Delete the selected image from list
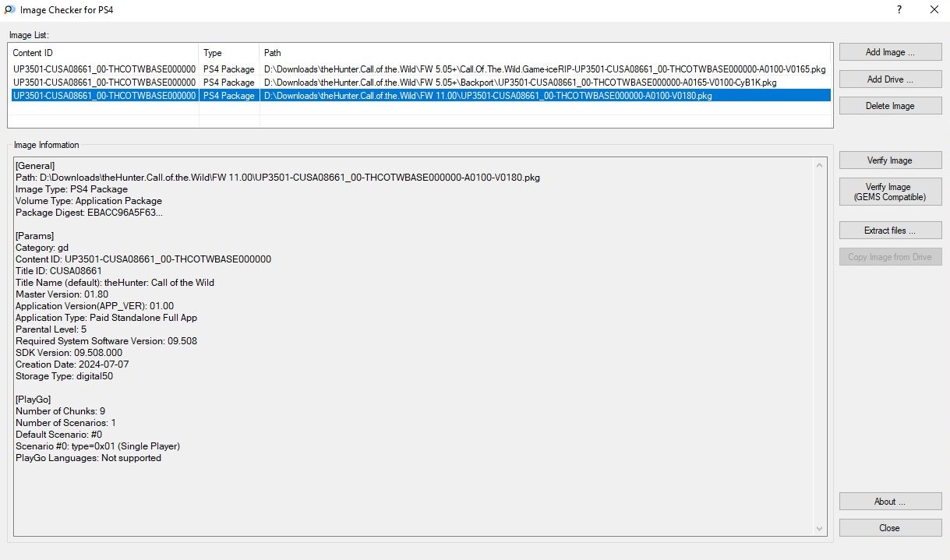Screen dimensions: 950x560 point(890,105)
